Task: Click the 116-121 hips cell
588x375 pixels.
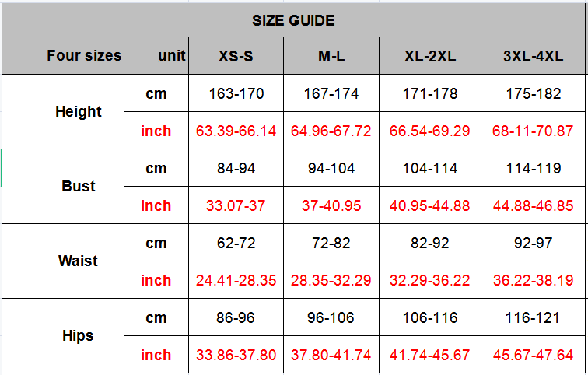Action: (x=533, y=318)
